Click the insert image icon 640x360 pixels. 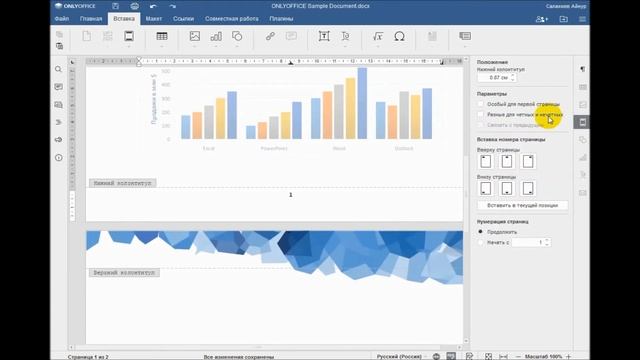tap(195, 36)
